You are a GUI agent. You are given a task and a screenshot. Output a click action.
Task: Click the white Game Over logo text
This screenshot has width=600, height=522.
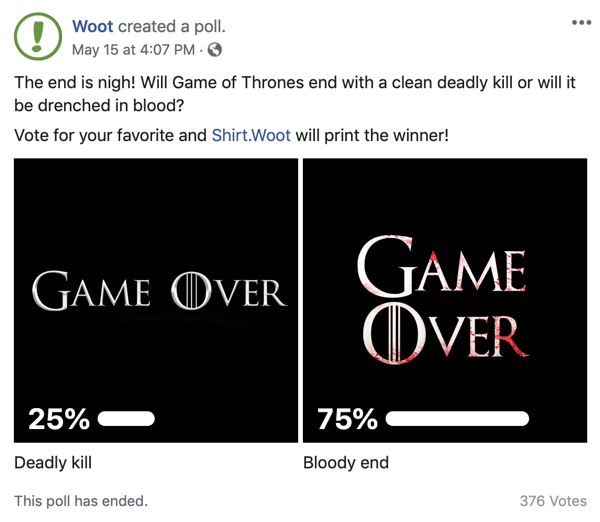point(159,291)
